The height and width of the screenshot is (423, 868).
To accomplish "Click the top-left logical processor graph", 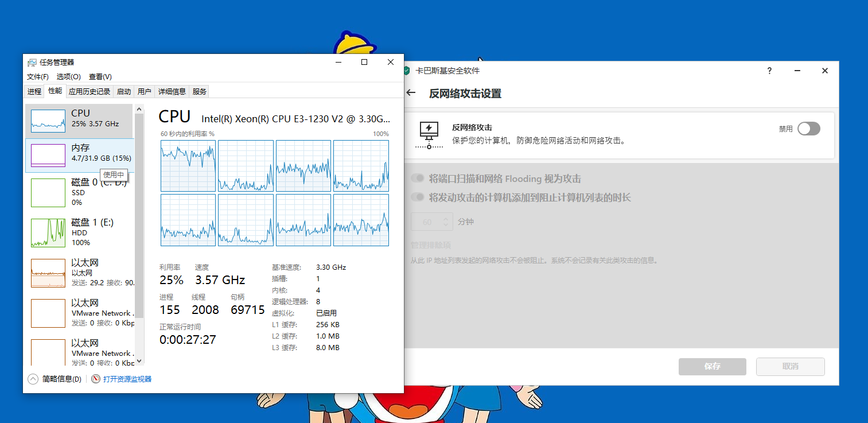I will [x=188, y=166].
